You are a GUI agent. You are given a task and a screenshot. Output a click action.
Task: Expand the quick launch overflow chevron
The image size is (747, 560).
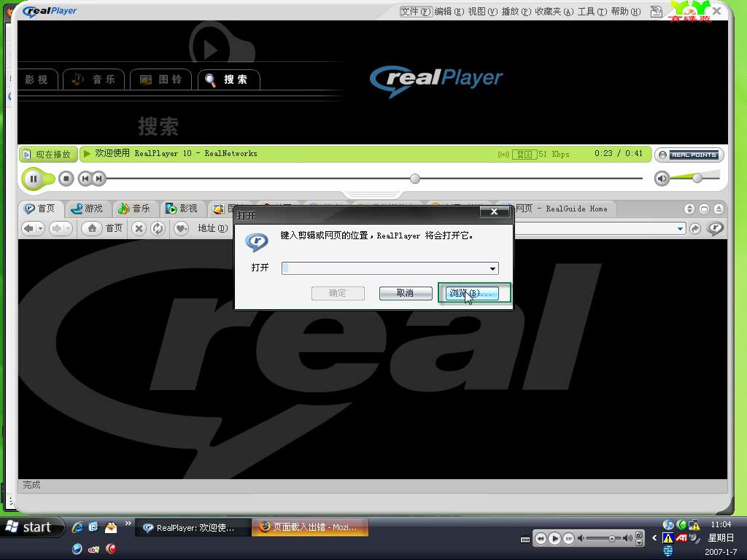[x=128, y=524]
